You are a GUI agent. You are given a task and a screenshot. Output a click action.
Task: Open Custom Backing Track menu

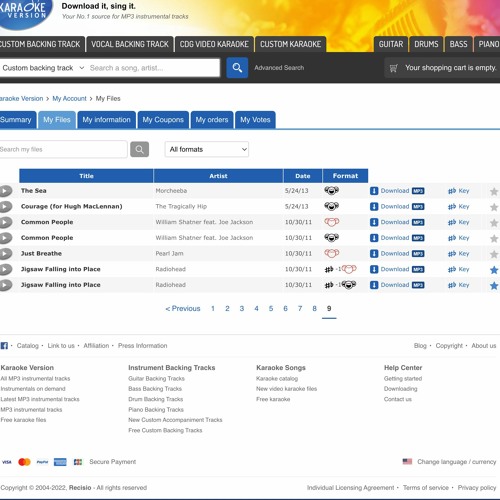click(41, 44)
